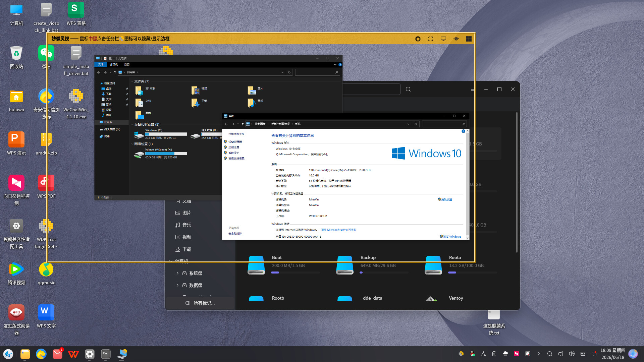644x362 pixels.
Task: Open the 3D 对象 folder
Action: [x=146, y=90]
